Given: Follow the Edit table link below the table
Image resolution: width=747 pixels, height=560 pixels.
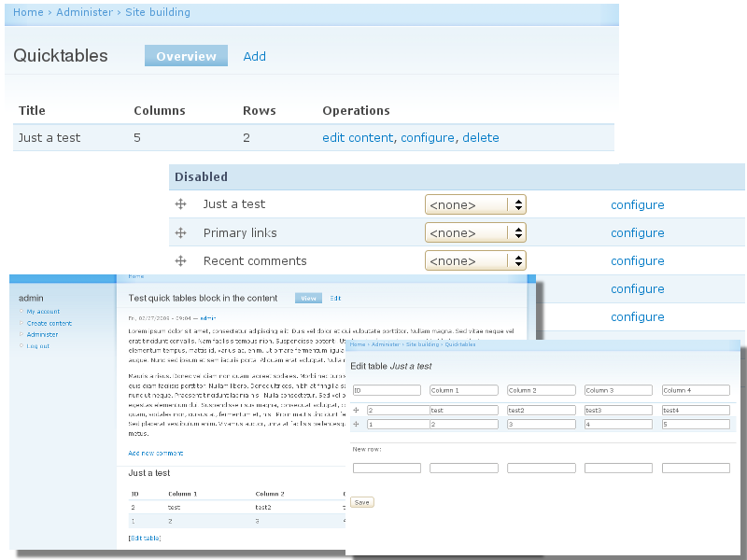Looking at the screenshot, I should pyautogui.click(x=146, y=538).
